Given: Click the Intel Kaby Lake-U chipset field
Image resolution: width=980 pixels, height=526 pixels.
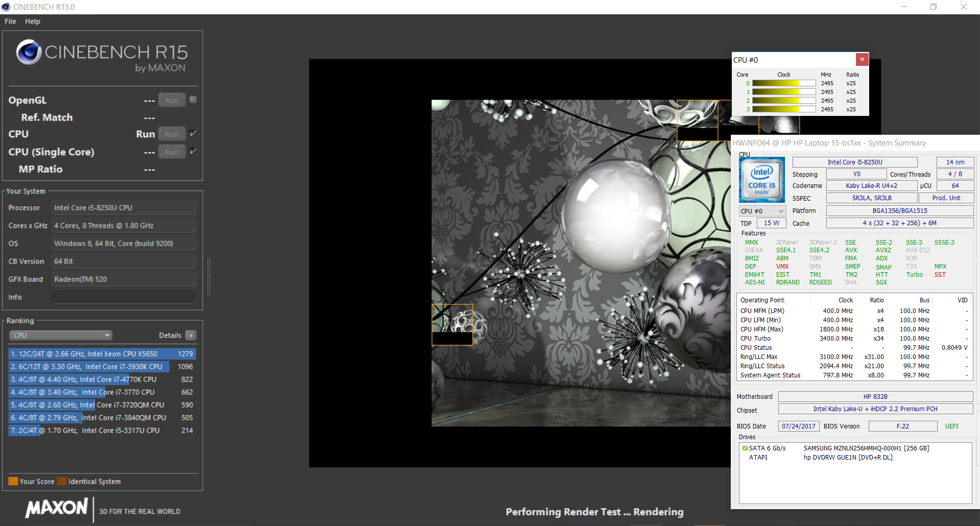Looking at the screenshot, I should pyautogui.click(x=875, y=409).
